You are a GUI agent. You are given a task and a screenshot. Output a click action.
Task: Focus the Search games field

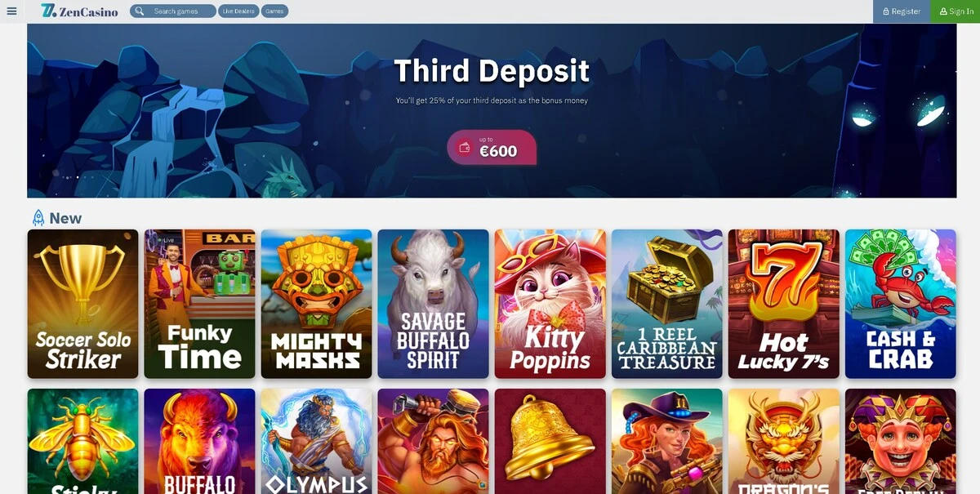[x=173, y=11]
